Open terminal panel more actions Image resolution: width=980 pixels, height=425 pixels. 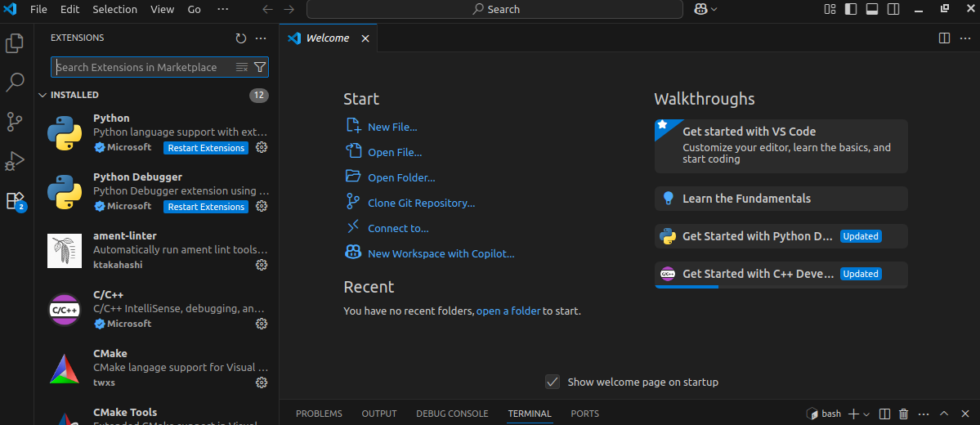pyautogui.click(x=924, y=414)
